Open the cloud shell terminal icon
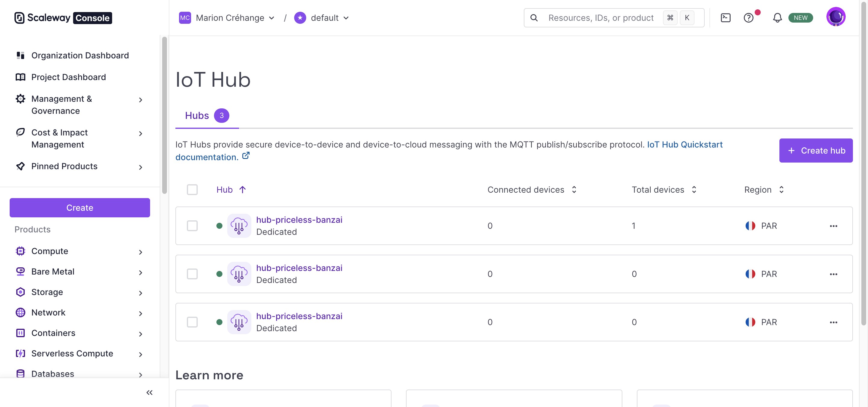Screen dimensions: 868x407 point(725,18)
